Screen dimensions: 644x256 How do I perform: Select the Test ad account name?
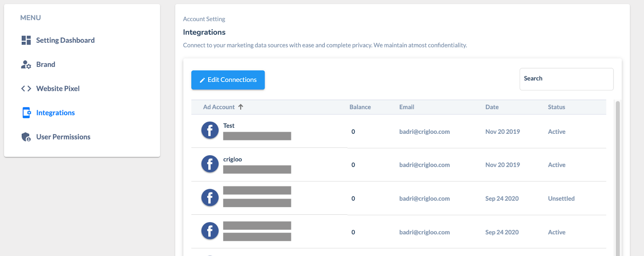(x=229, y=126)
